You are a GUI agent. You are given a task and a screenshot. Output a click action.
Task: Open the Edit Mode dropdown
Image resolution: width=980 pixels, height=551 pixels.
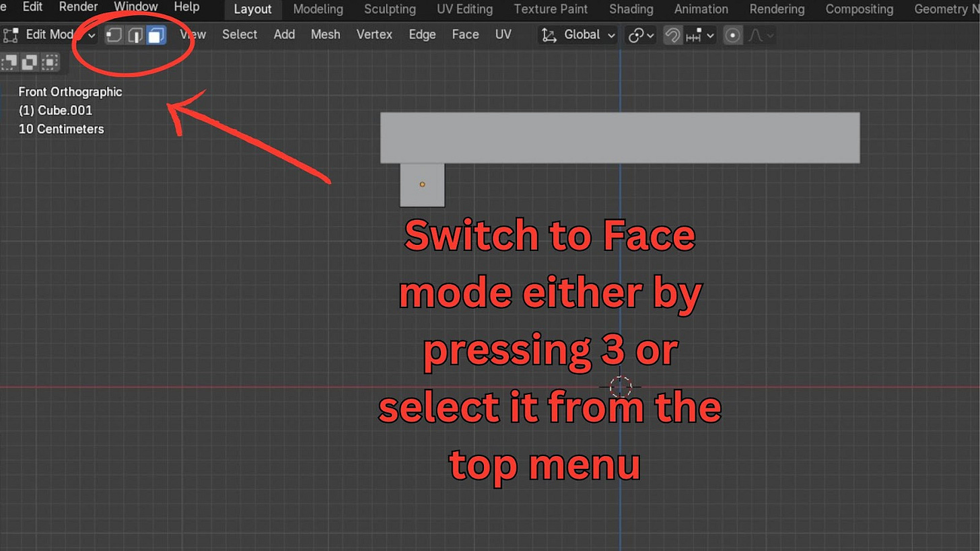pyautogui.click(x=48, y=34)
